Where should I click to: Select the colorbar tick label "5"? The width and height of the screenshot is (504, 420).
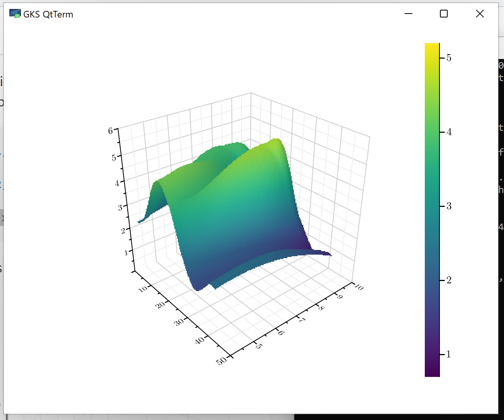pos(449,58)
